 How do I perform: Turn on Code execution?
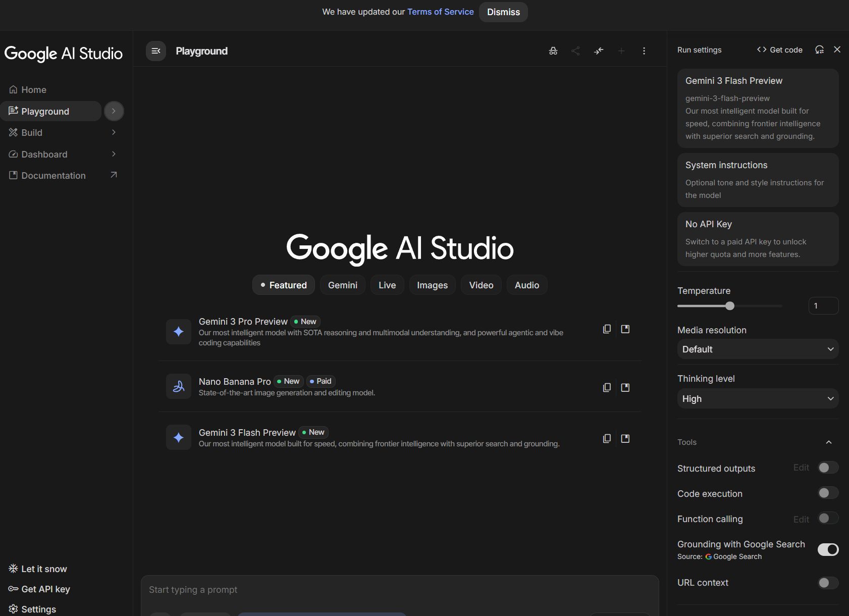tap(827, 493)
